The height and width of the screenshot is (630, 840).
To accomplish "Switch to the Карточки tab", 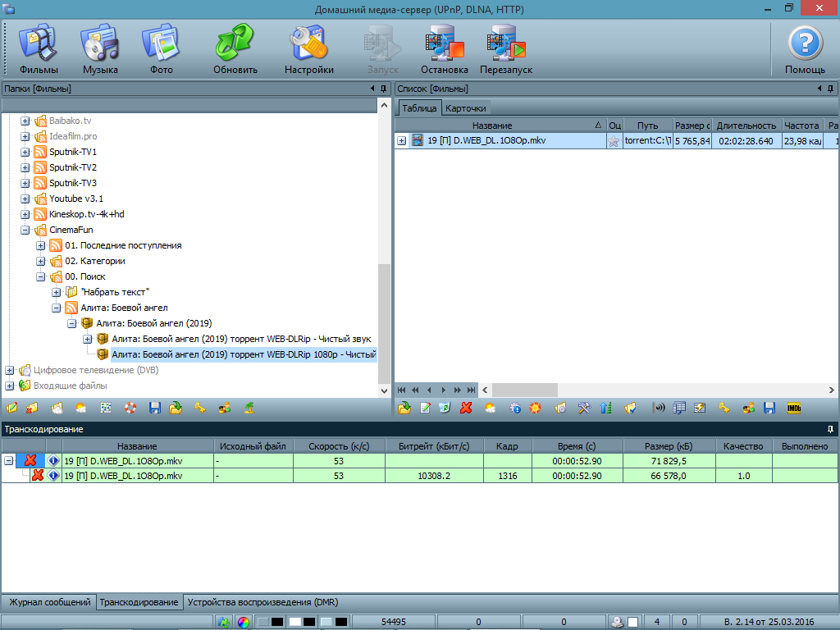I will (465, 108).
